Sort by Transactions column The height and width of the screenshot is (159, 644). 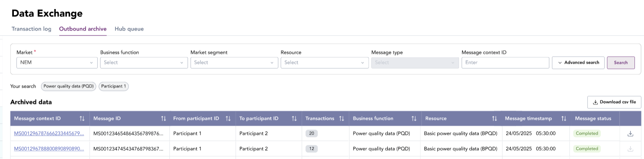tap(341, 118)
